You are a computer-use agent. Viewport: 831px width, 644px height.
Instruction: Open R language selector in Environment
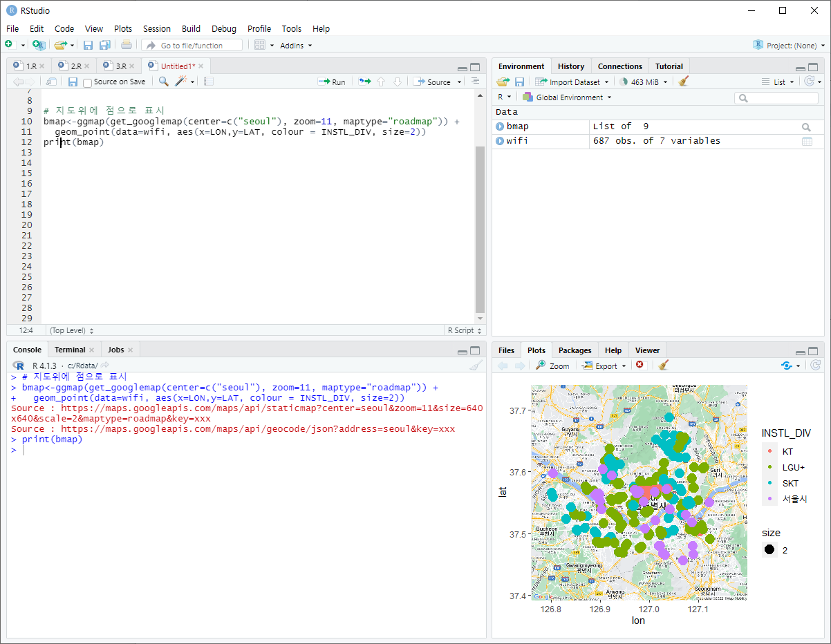tap(505, 97)
